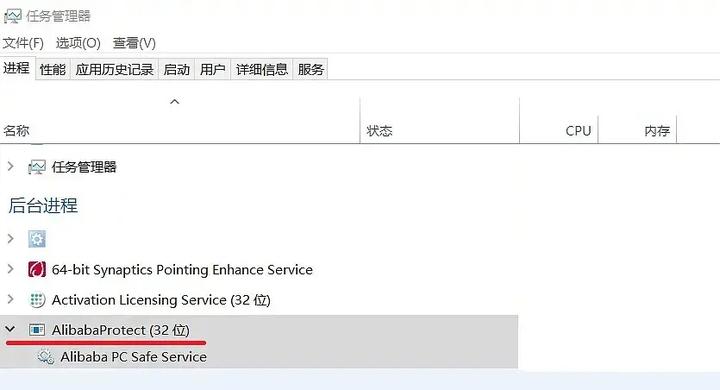Collapse the AlibabaProtect process group
The image size is (720, 390).
(x=10, y=329)
